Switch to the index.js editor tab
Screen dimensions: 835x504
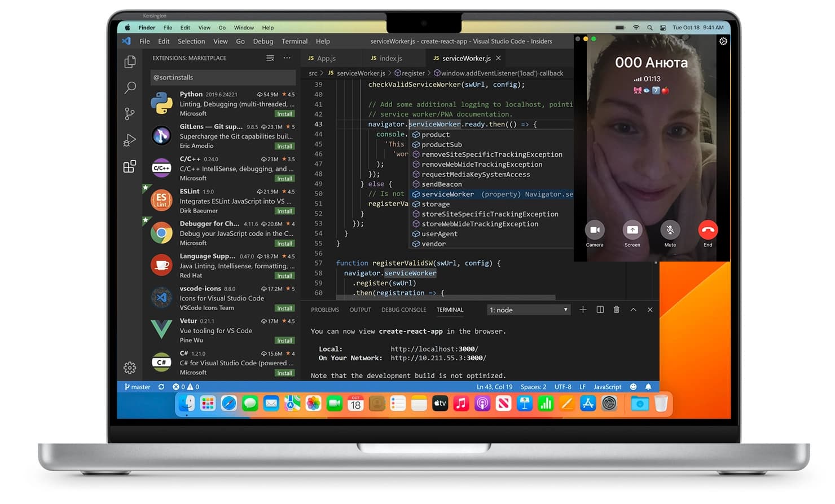click(x=390, y=58)
